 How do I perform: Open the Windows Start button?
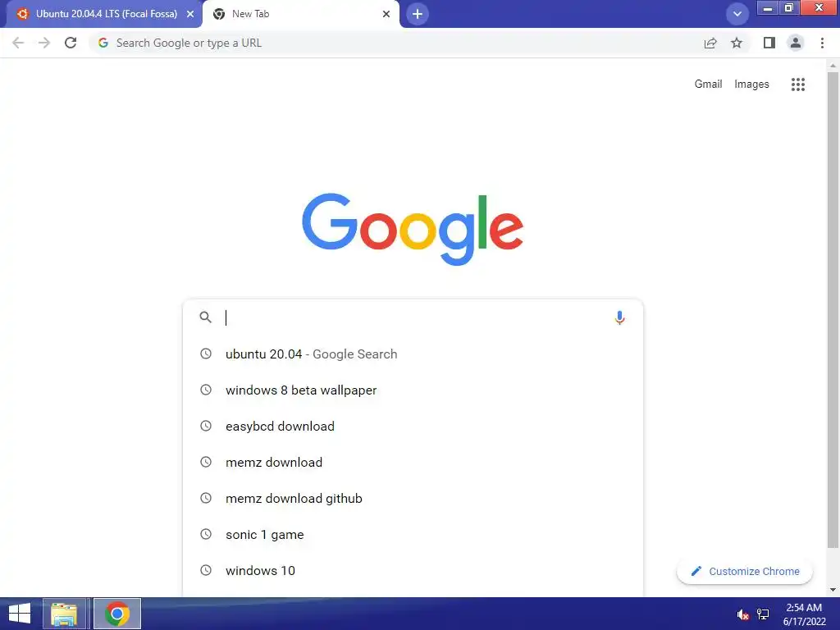point(20,614)
